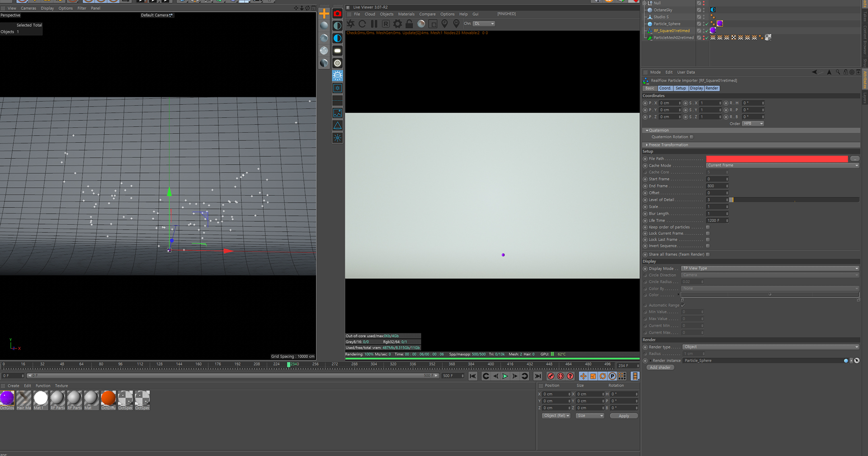Open Live Viewer Objects menu
This screenshot has width=868, height=456.
[387, 14]
